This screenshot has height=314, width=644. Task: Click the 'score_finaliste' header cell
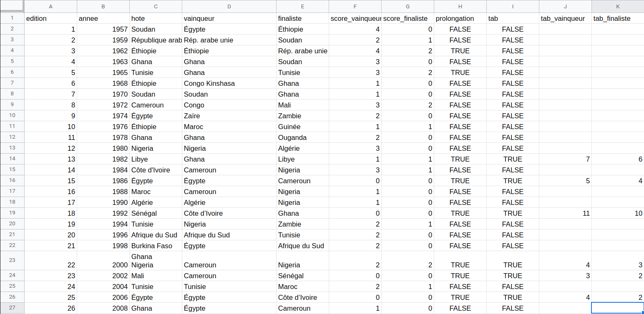(x=408, y=18)
